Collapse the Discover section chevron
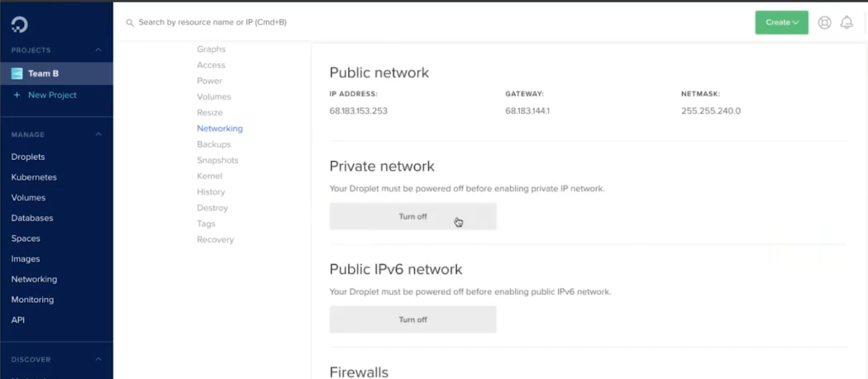868x379 pixels. tap(98, 359)
